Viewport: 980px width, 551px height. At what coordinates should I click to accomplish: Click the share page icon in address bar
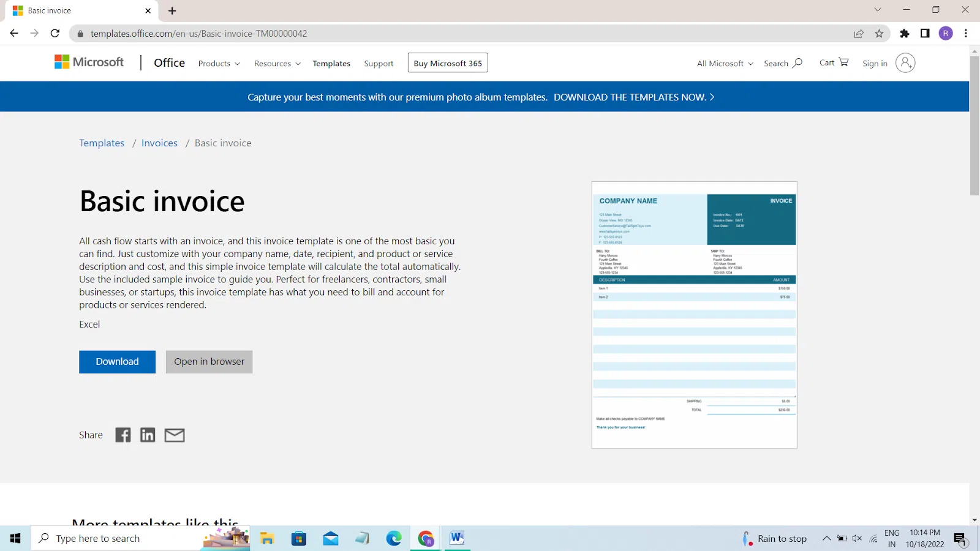(859, 34)
